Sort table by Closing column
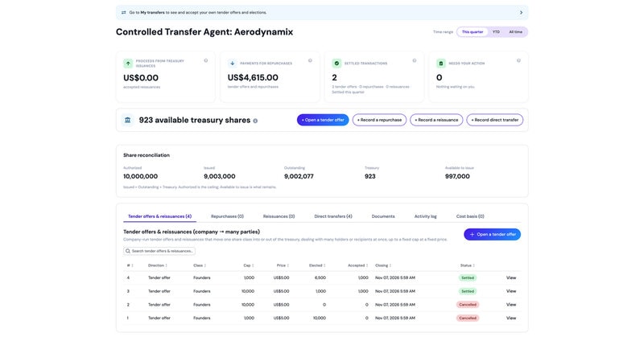Viewport: 644px width, 337px height. [x=383, y=265]
